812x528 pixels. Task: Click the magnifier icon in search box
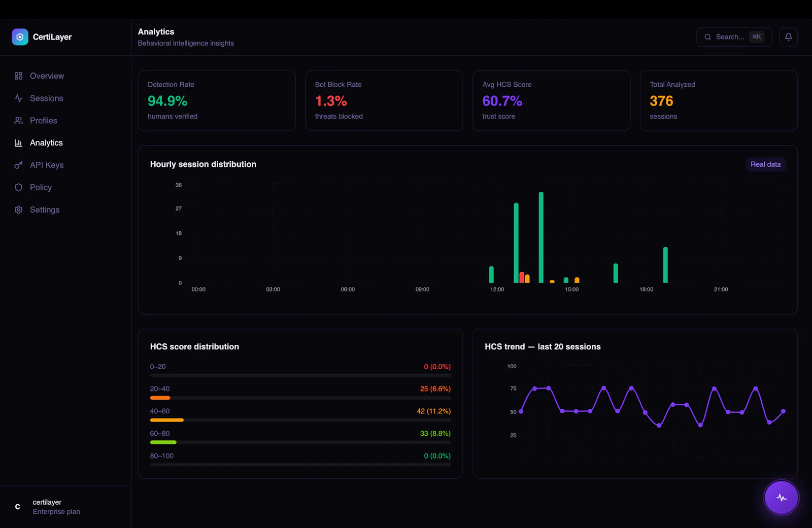707,37
